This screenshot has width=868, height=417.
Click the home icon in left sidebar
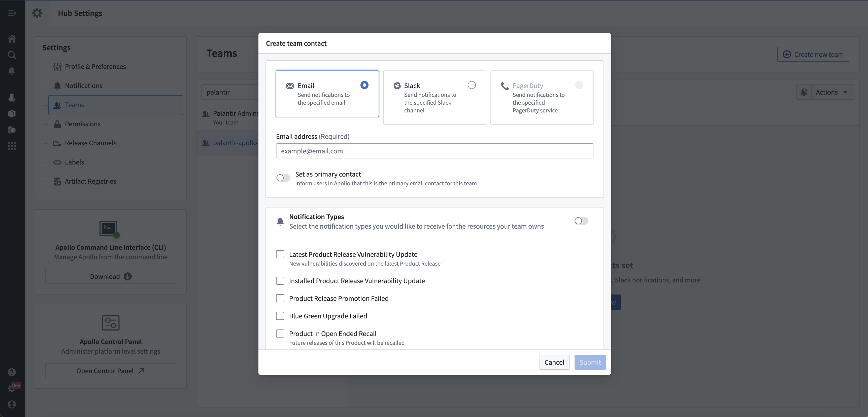click(x=12, y=39)
